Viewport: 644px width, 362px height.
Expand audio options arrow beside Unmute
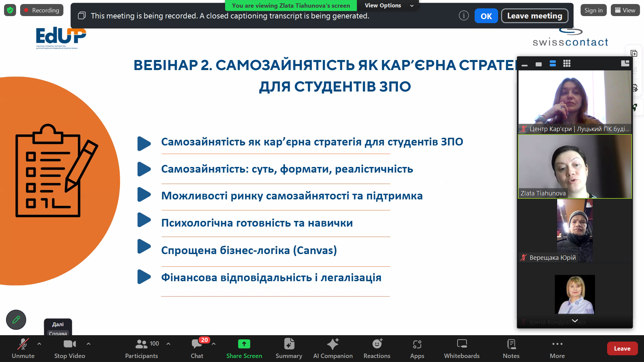[x=39, y=344]
